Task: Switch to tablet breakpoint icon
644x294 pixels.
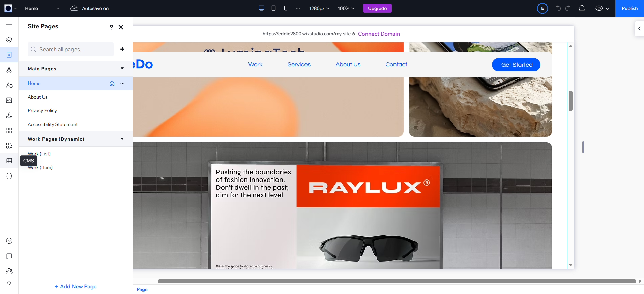Action: point(273,8)
